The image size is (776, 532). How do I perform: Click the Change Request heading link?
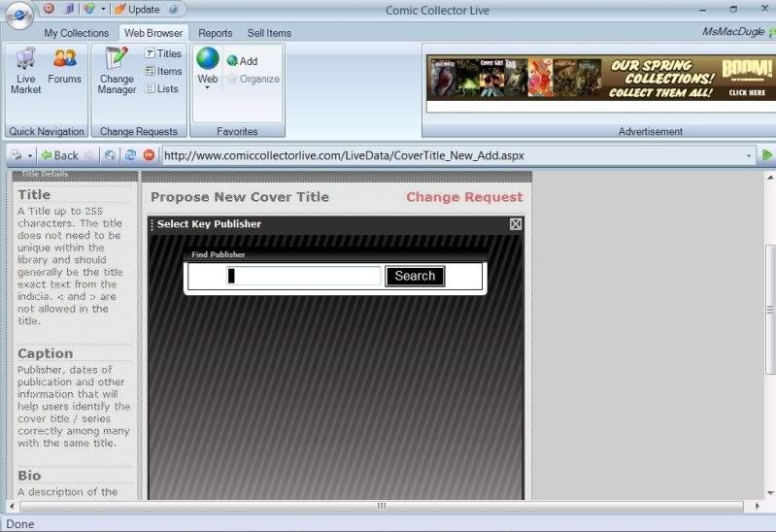(464, 197)
